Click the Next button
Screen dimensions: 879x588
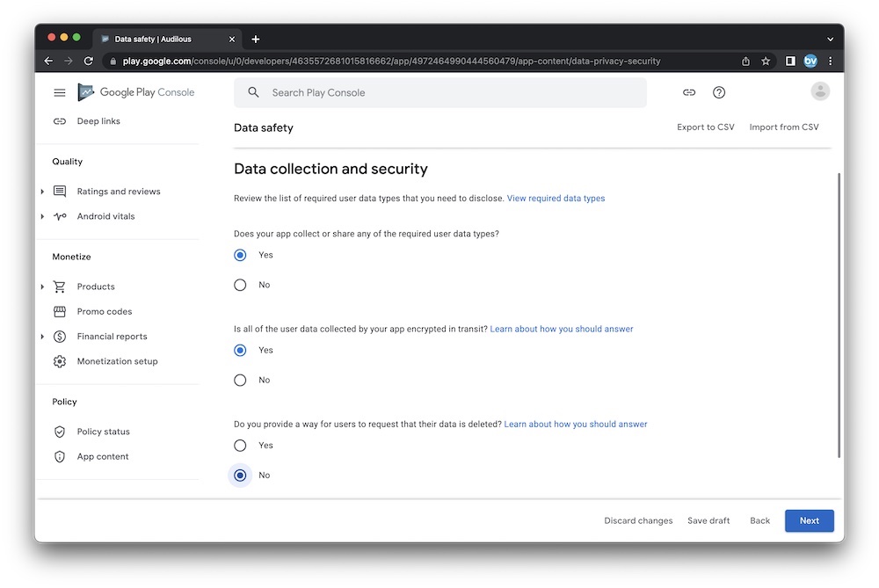[809, 520]
